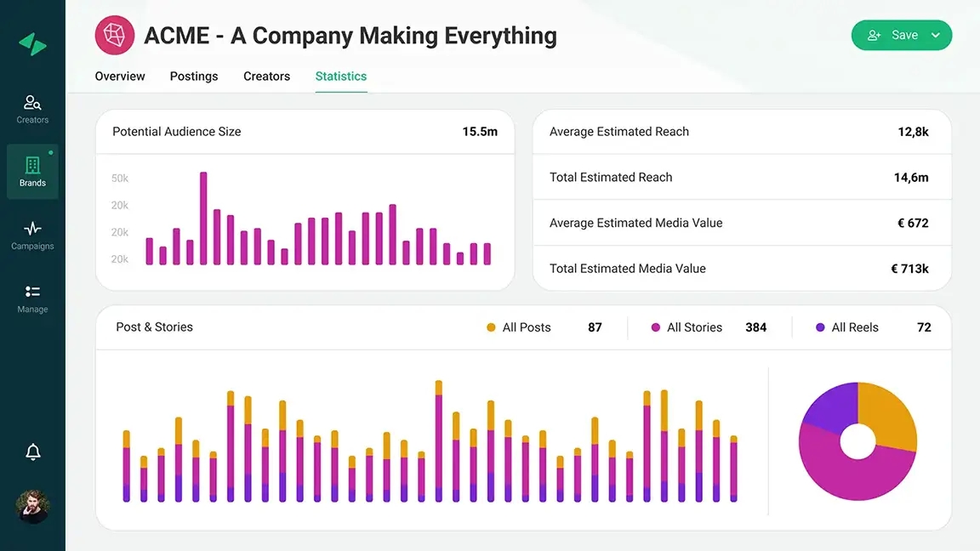
Task: Click the ACME brand logo
Action: [114, 36]
